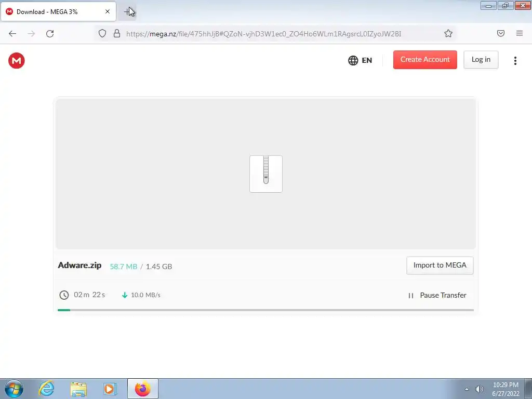Image resolution: width=532 pixels, height=399 pixels.
Task: Click the download progress bar
Action: (x=265, y=310)
